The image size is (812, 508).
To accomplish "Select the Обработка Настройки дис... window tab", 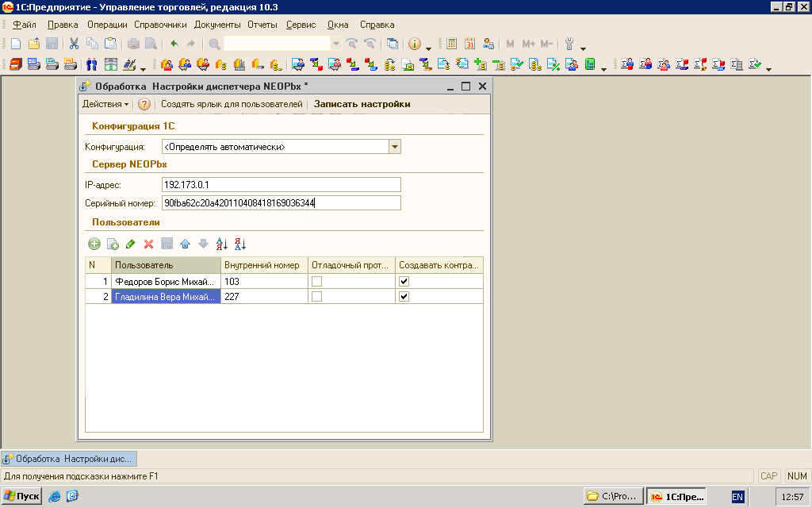I will 69,459.
